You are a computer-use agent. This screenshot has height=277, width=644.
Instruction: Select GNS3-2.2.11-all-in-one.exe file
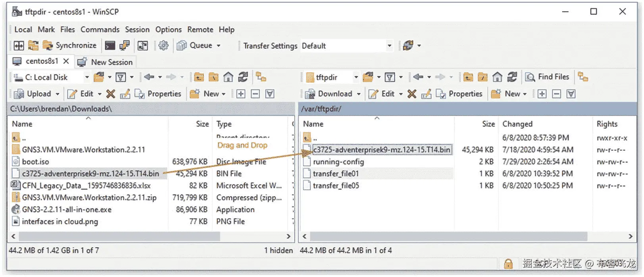coord(67,209)
